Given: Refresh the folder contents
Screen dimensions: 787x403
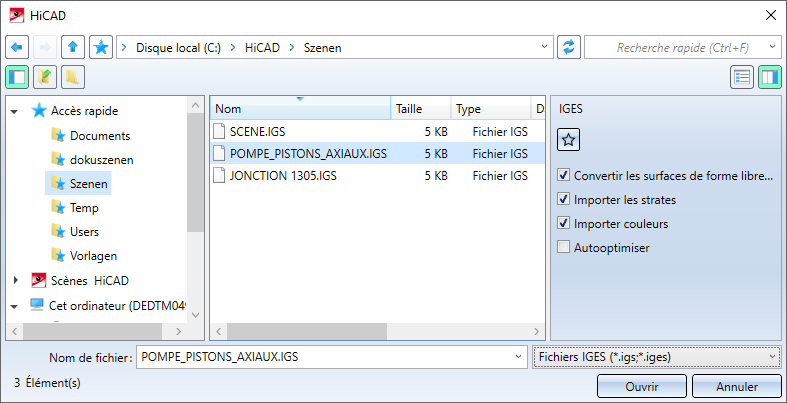Looking at the screenshot, I should click(569, 47).
